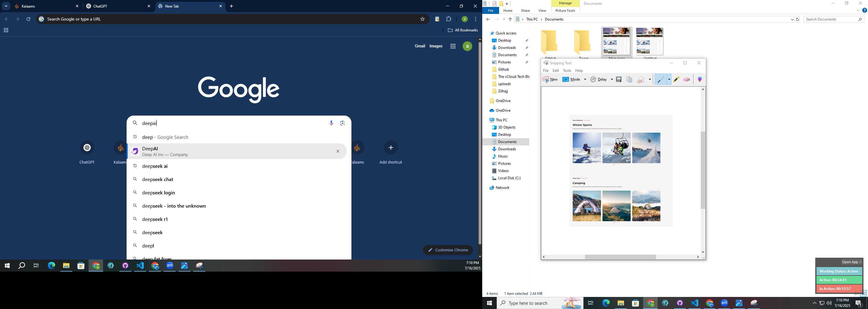Screen dimensions: 868x309
Task: Open Chrome's three-dot menu
Action: 476,19
